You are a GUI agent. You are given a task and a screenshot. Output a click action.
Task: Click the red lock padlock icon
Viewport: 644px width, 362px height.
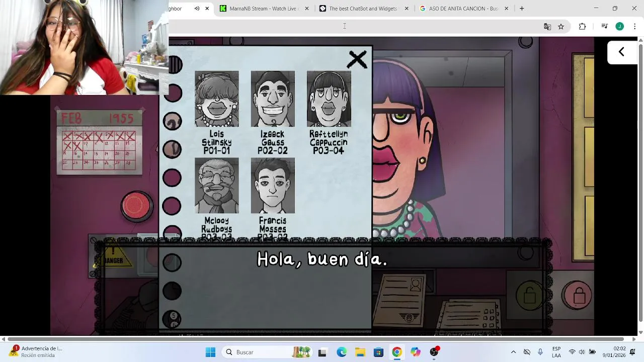577,295
